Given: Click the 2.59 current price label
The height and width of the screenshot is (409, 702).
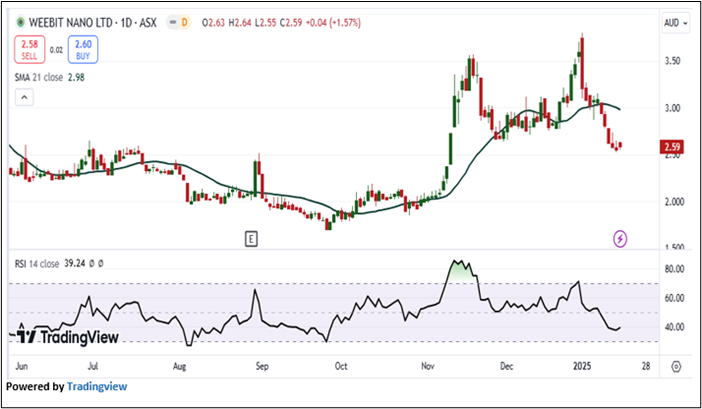Looking at the screenshot, I should coord(672,147).
